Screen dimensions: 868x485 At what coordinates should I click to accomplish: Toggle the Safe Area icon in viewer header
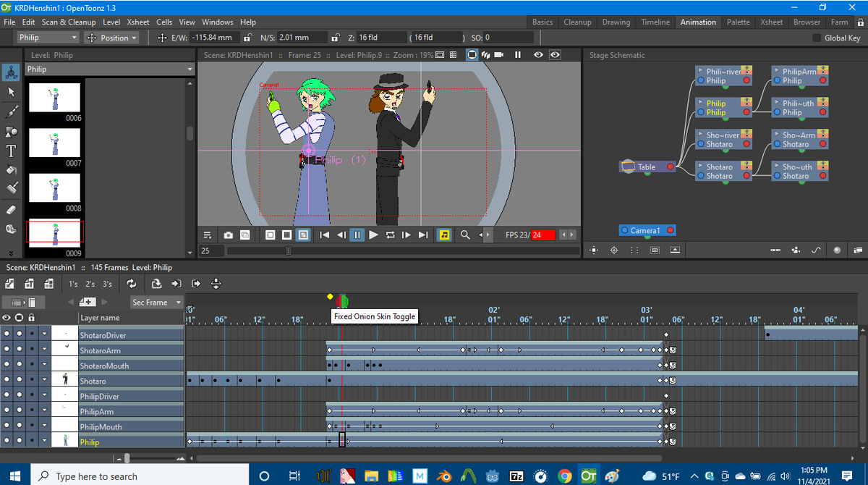click(440, 55)
